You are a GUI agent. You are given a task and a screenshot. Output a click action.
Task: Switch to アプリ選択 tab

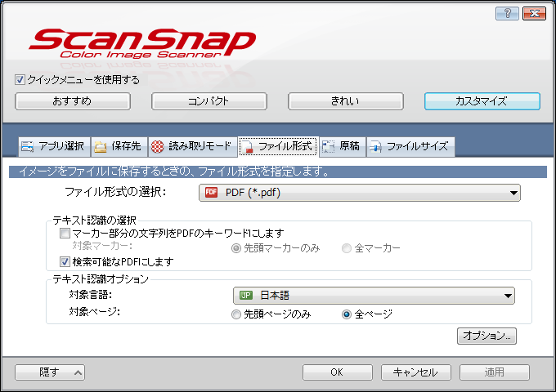54,147
